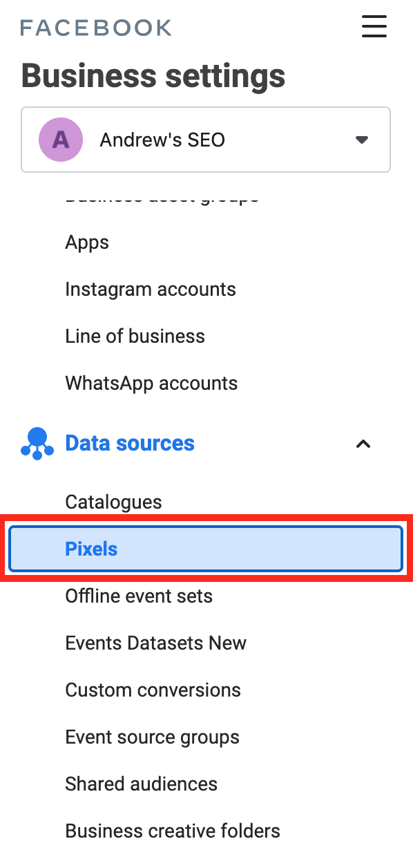413x868 pixels.
Task: Select the Pixels menu item
Action: tap(206, 549)
